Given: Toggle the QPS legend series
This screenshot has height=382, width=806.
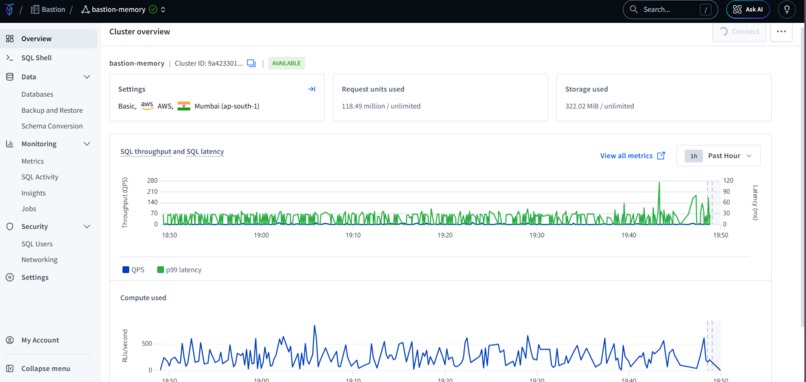Looking at the screenshot, I should (133, 269).
